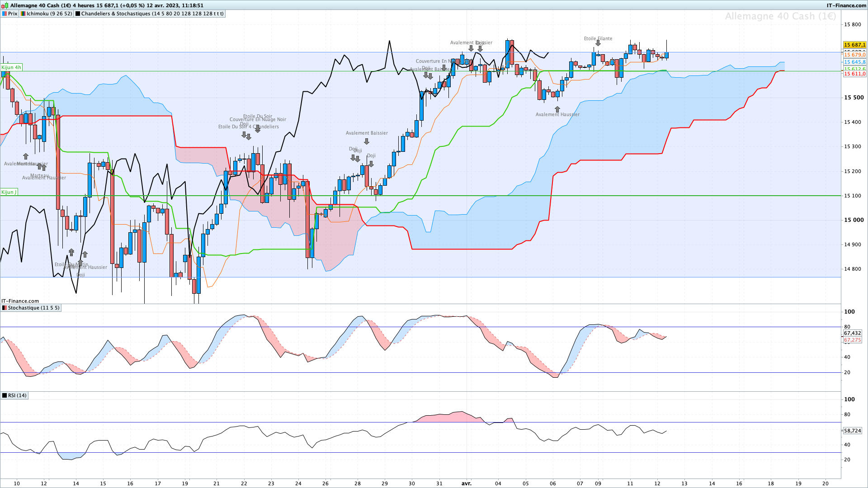Click the 28 date label on the time axis
This screenshot has width=868, height=488.
[x=358, y=483]
